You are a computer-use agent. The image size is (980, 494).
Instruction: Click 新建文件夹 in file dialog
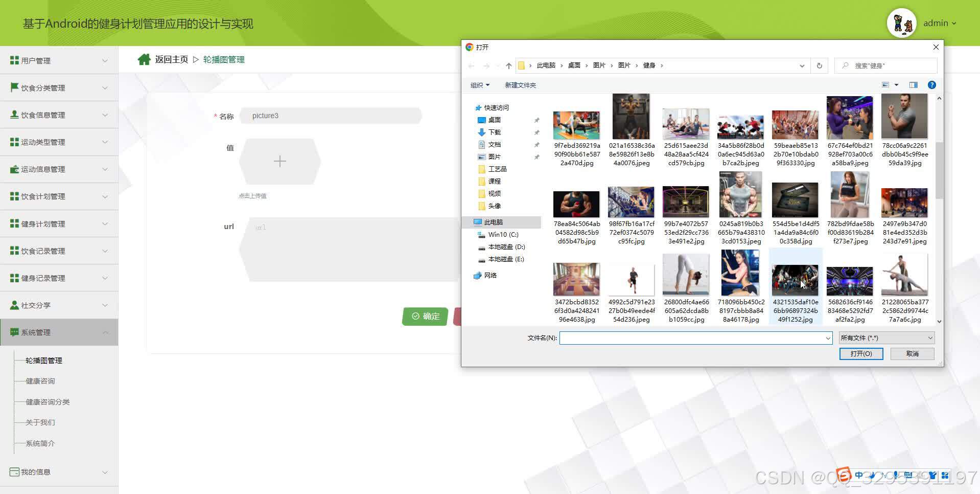point(520,85)
